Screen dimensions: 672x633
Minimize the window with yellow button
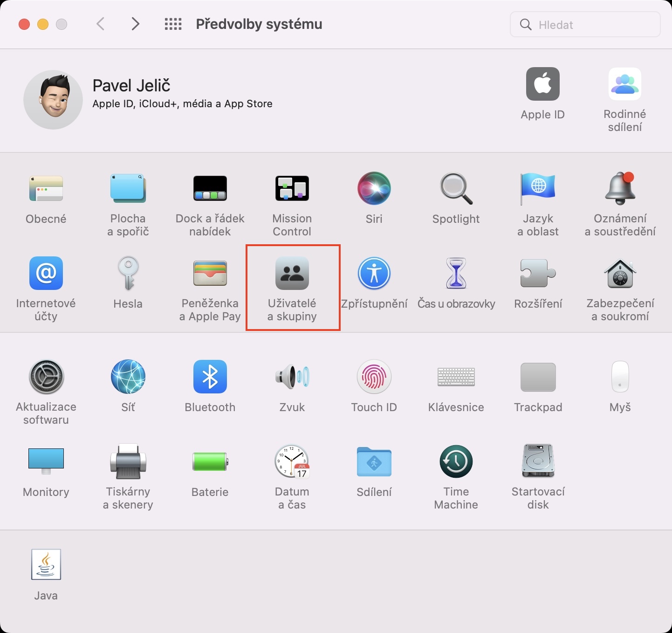coord(43,24)
